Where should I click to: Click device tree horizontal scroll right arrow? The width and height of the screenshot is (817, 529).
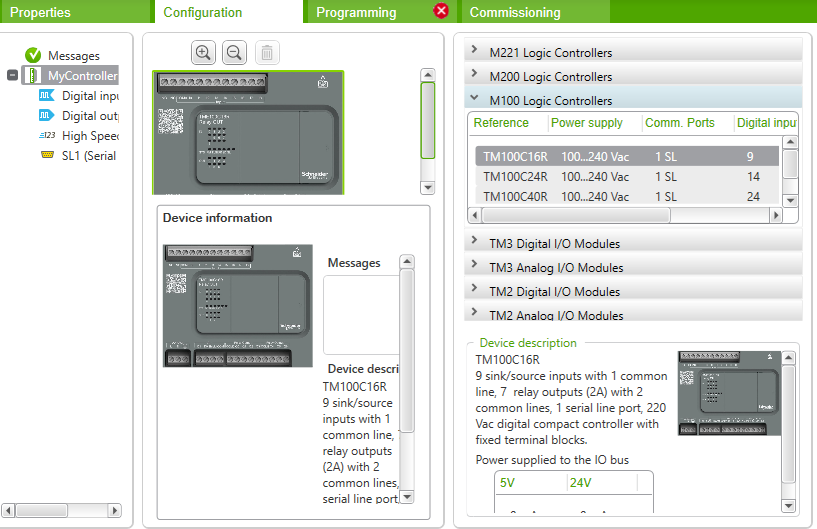click(x=115, y=510)
